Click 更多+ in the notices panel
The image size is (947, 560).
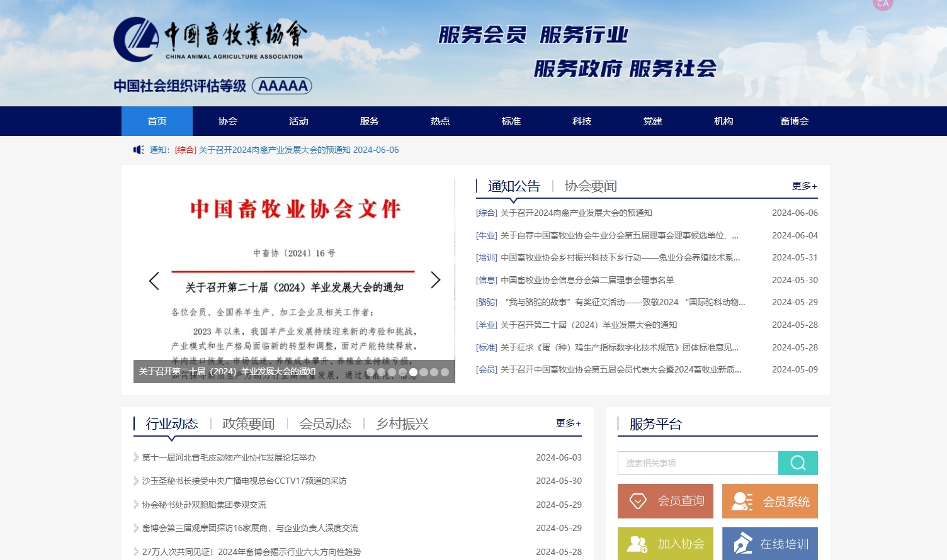pyautogui.click(x=805, y=186)
